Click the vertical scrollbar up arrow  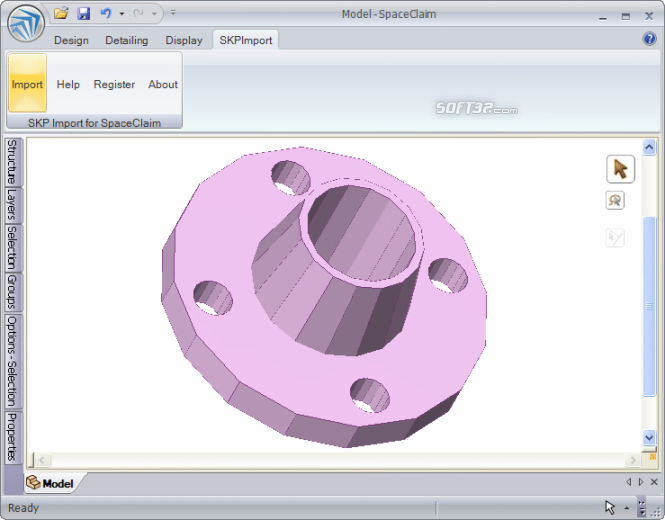point(649,148)
